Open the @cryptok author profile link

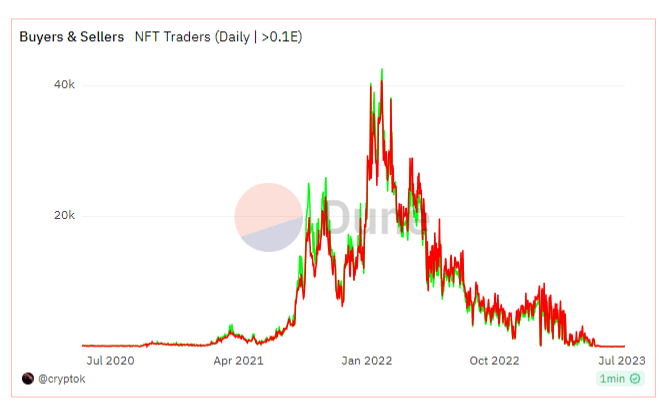coord(61,379)
